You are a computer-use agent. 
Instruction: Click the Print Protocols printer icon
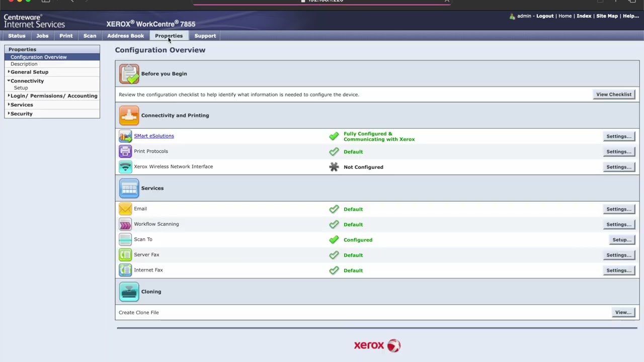click(x=125, y=151)
